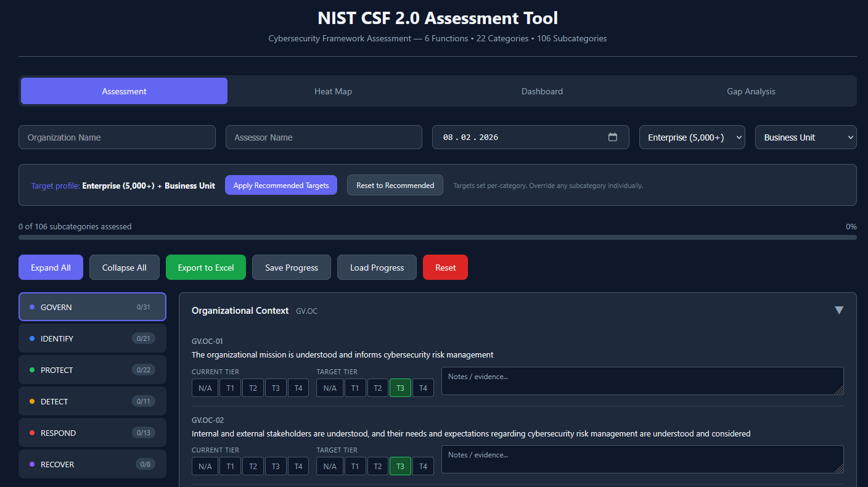Select the IDENTIFY function in sidebar

pos(92,338)
